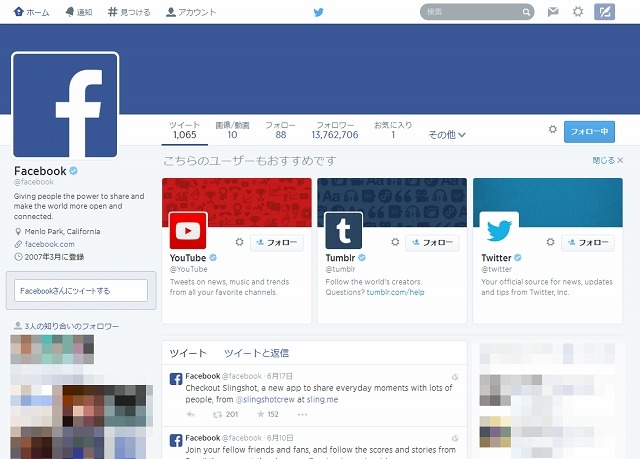Open the top bar settings gear
Image resolution: width=640 pixels, height=459 pixels.
[578, 11]
